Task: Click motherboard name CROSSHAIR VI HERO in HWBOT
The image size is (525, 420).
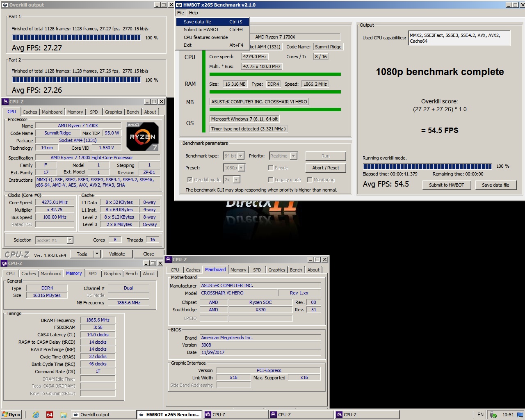Action: click(x=259, y=102)
